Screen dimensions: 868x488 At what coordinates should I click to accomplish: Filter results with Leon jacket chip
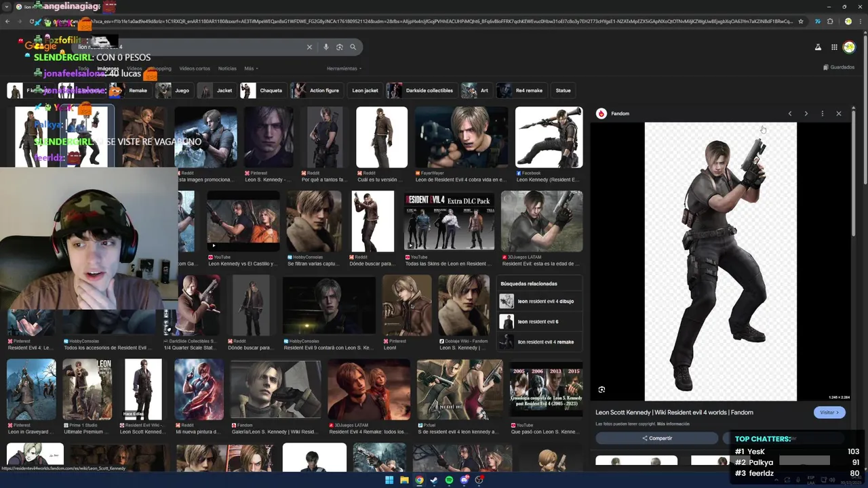click(365, 90)
